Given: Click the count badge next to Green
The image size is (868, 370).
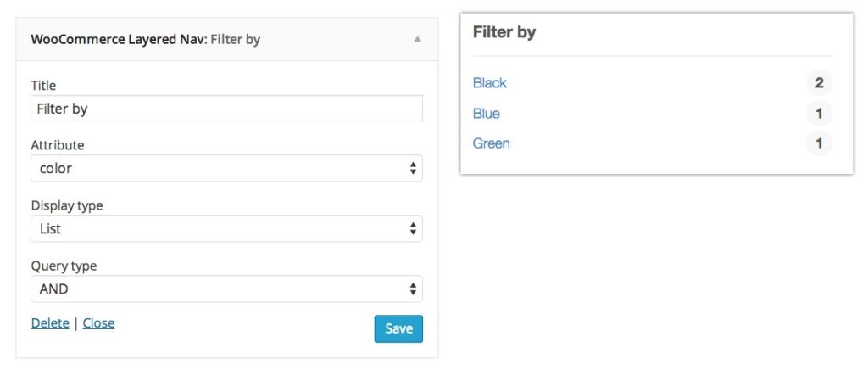Looking at the screenshot, I should click(819, 143).
